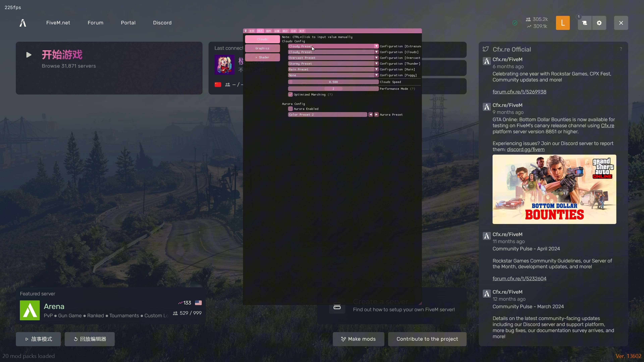
Task: Click the Cfx.re Official feed bird icon
Action: point(486,49)
